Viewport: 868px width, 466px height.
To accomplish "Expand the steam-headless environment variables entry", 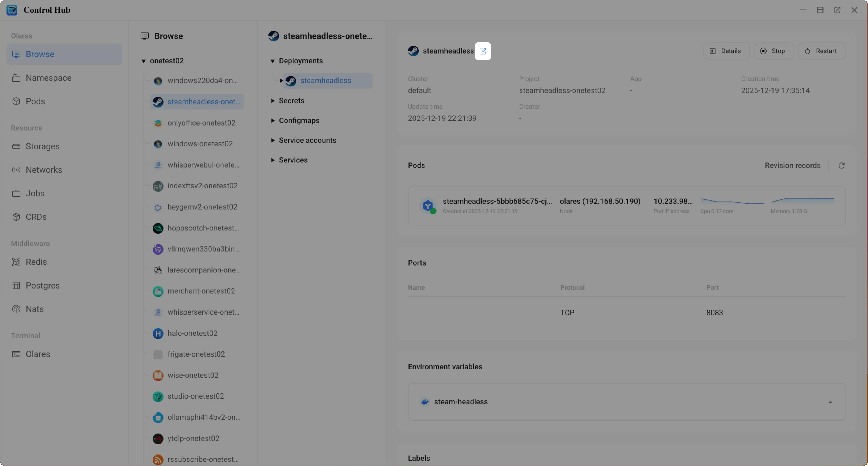I will point(830,402).
